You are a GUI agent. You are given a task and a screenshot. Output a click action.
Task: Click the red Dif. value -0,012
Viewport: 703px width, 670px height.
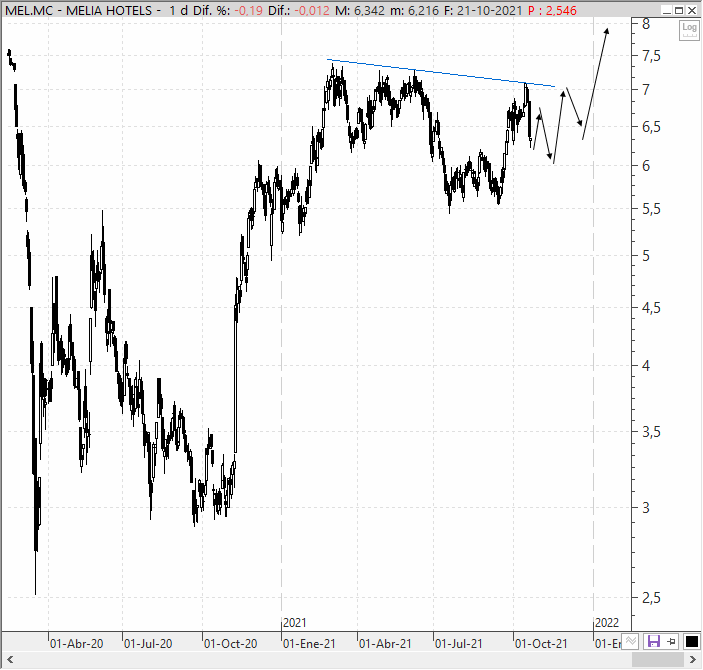312,10
